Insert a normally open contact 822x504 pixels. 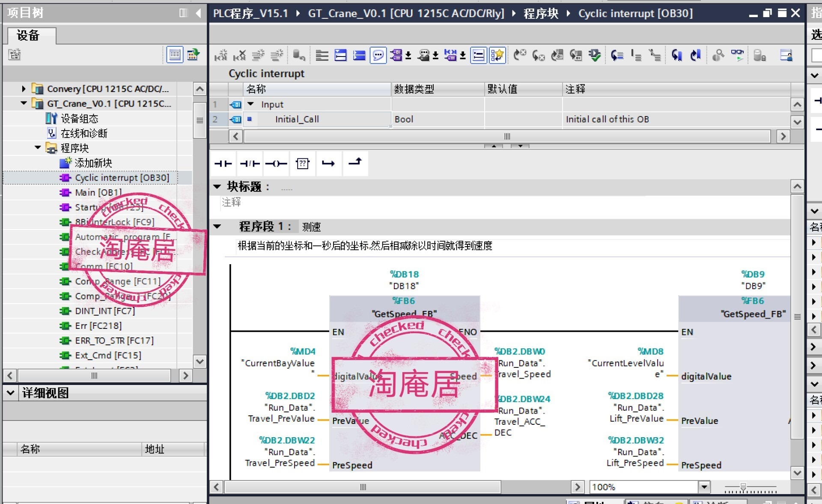coord(223,164)
